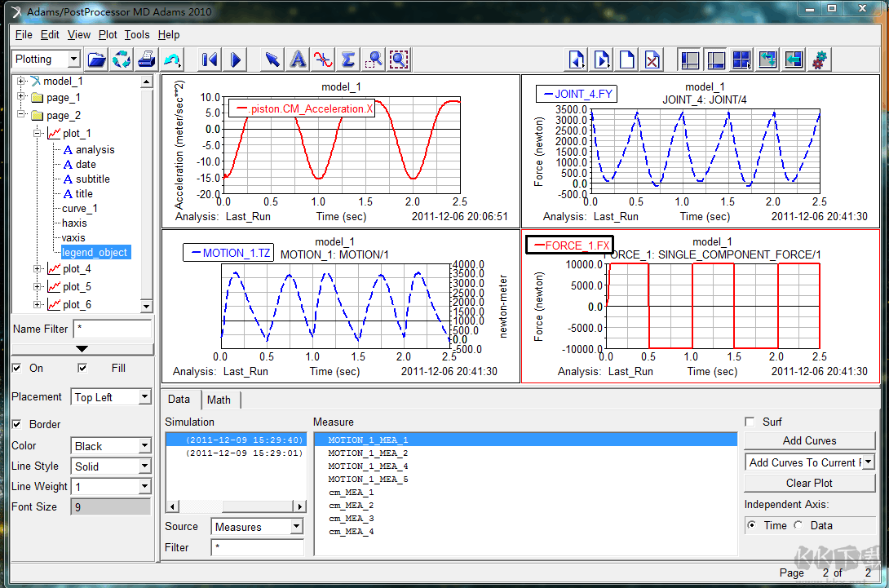Click the delete page icon with red X
Screen dimensions: 889x588
[652, 60]
